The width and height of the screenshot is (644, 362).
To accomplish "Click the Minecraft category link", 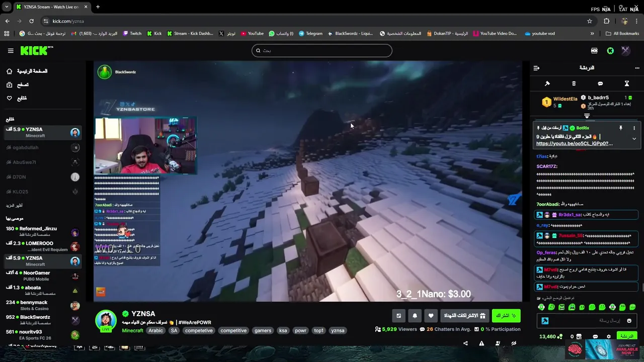I will [132, 330].
